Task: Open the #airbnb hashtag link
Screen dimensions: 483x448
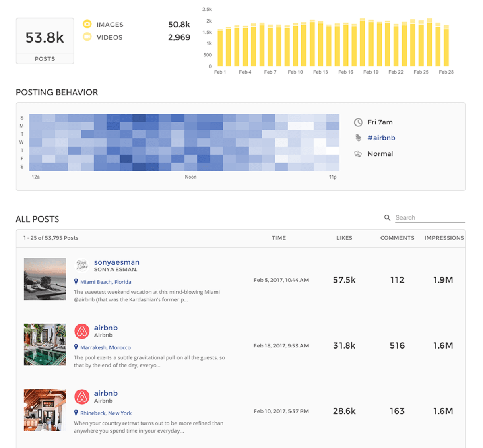Action: [x=381, y=138]
